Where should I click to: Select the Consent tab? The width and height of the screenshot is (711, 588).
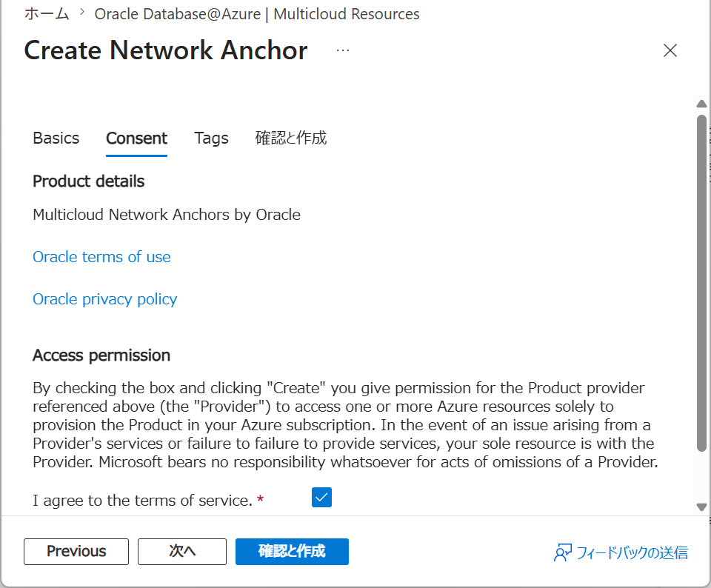tap(136, 138)
